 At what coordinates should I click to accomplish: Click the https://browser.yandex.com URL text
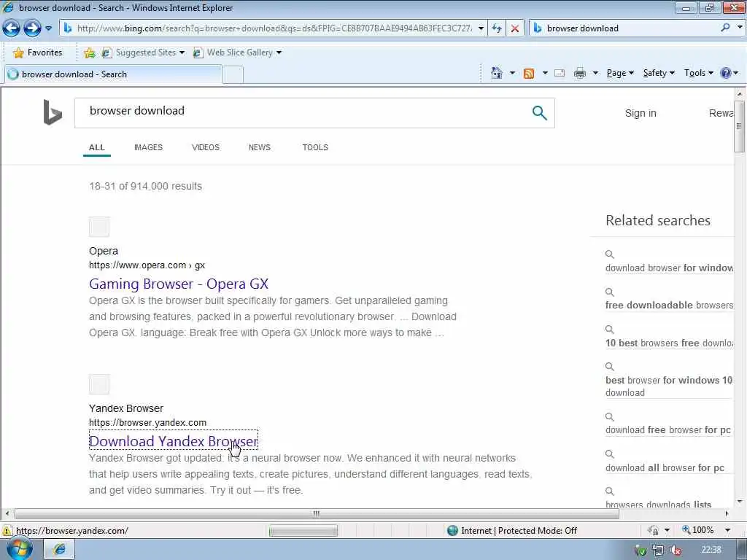147,423
